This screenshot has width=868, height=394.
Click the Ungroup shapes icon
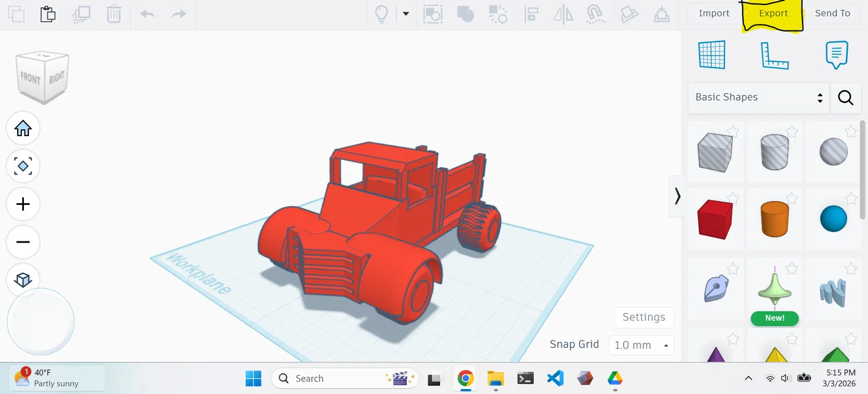pos(498,14)
